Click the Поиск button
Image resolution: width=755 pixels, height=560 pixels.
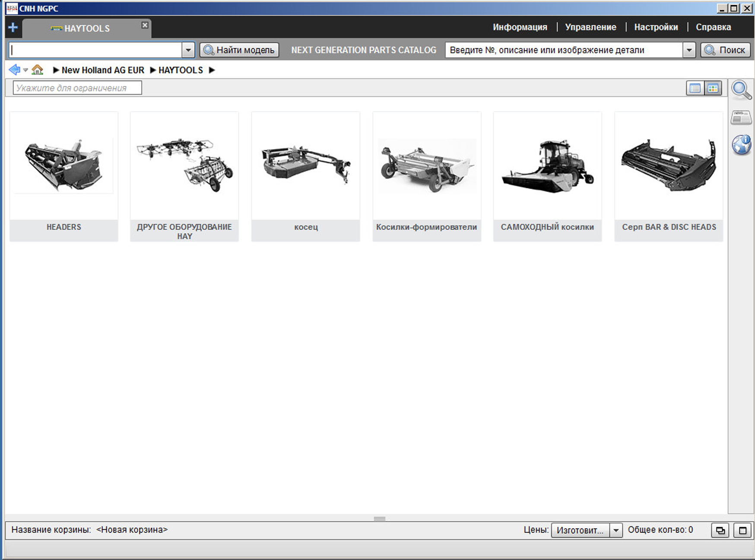tap(725, 50)
